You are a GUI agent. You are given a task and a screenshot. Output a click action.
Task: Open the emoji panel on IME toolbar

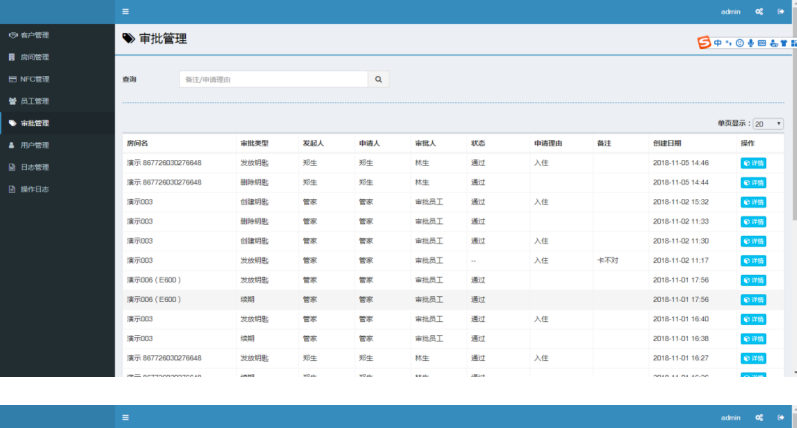coord(740,43)
